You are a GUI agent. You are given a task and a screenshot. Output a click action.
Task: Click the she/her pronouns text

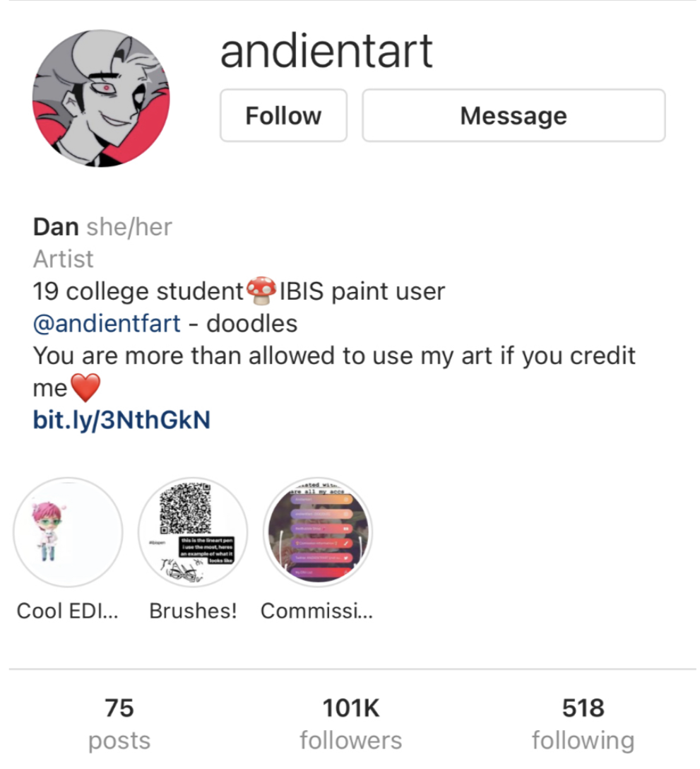pyautogui.click(x=129, y=227)
